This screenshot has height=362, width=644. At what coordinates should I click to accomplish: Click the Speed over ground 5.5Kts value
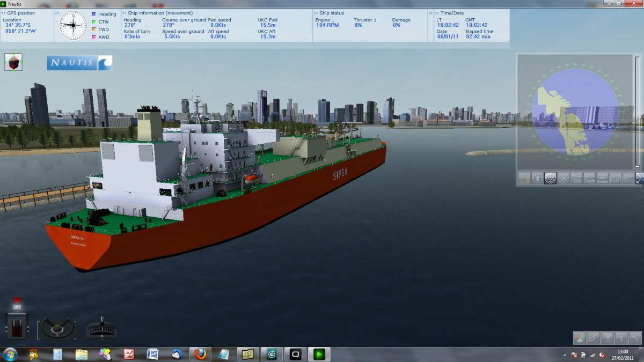coord(172,37)
